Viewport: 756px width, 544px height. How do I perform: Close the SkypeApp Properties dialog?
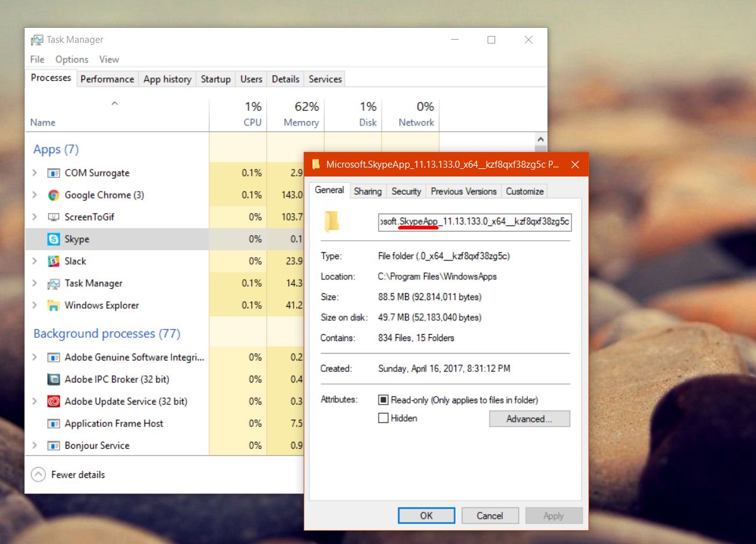pyautogui.click(x=575, y=165)
